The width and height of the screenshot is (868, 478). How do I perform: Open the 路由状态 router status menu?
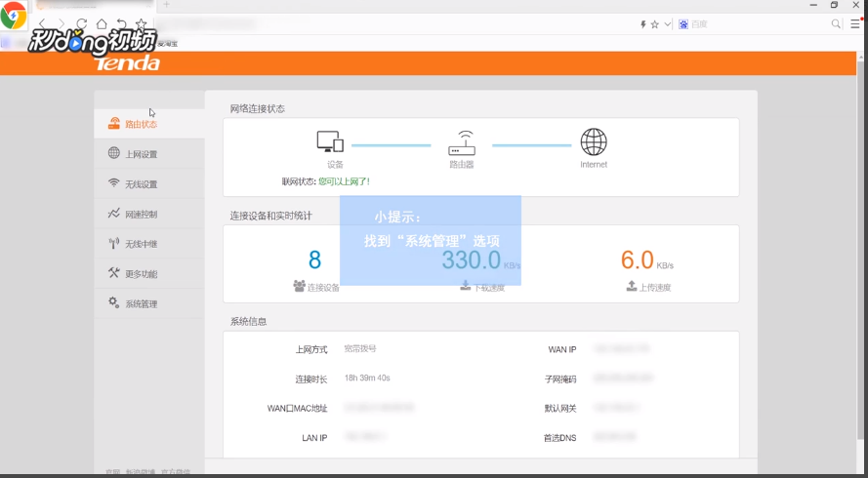point(141,124)
